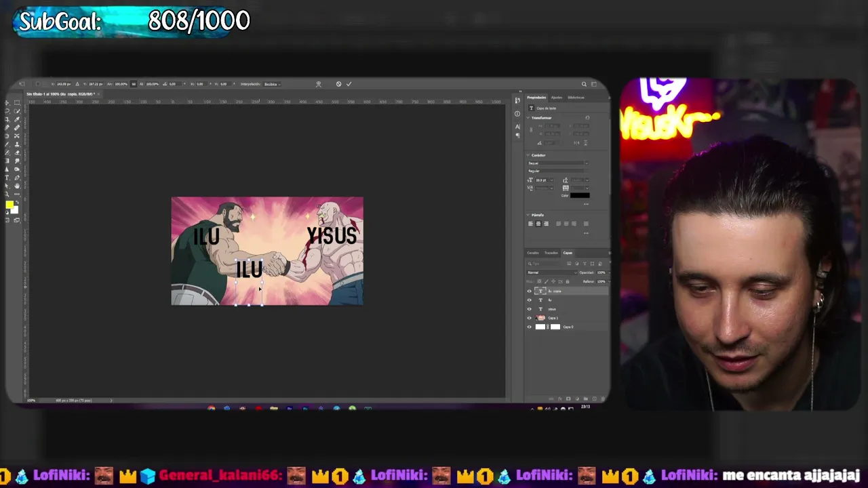Click the font size value field
The width and height of the screenshot is (868, 488).
(540, 180)
